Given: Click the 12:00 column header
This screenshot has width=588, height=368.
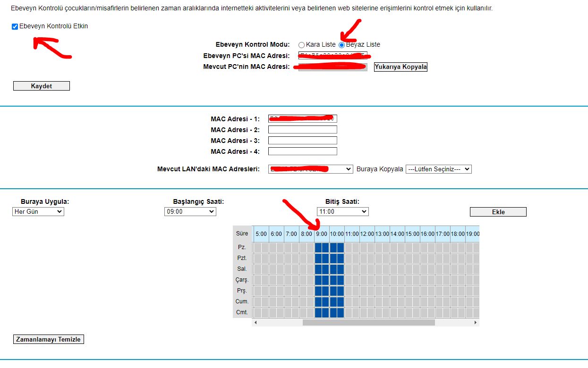Looking at the screenshot, I should click(367, 234).
